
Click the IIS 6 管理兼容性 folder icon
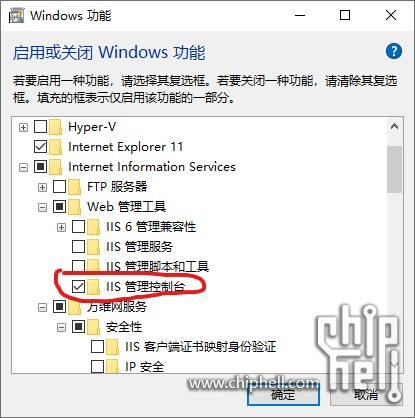point(93,227)
